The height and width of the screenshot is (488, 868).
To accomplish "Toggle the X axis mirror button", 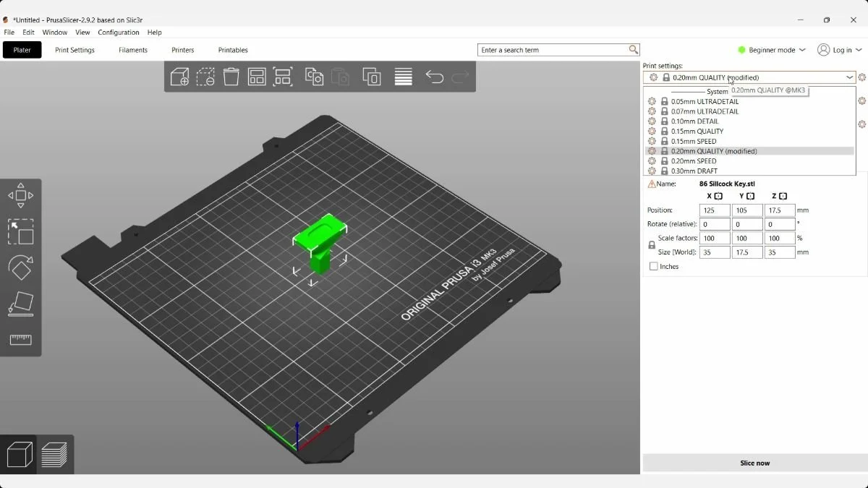I will [x=718, y=196].
